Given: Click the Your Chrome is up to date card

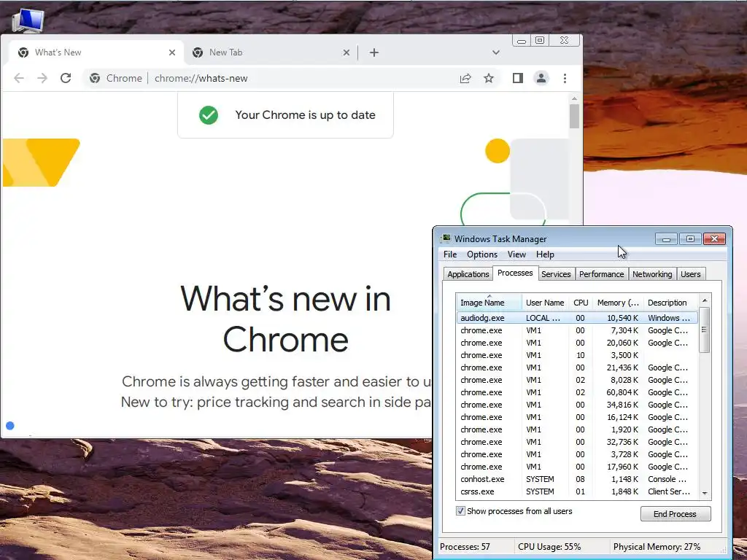Looking at the screenshot, I should (x=285, y=114).
